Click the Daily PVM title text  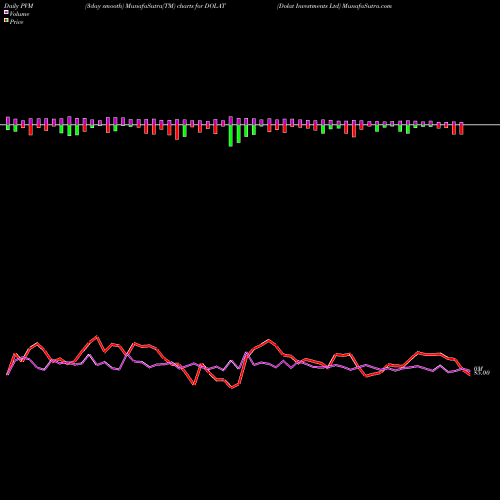(x=19, y=6)
